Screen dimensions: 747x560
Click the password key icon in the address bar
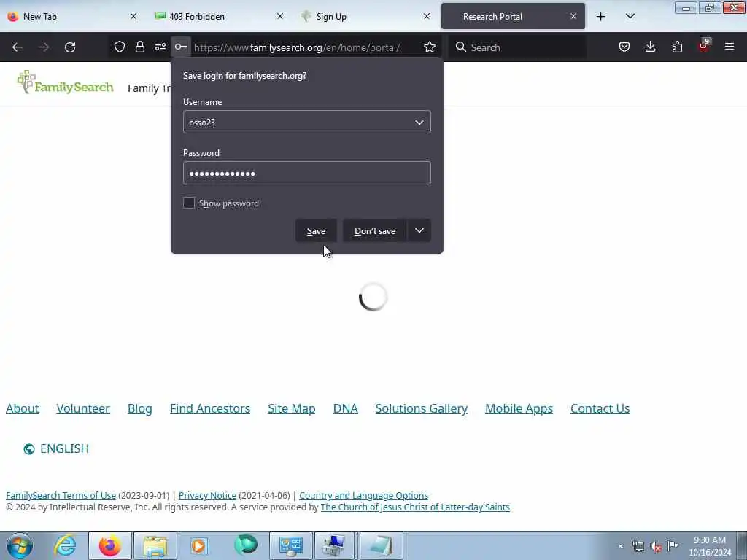pos(181,47)
